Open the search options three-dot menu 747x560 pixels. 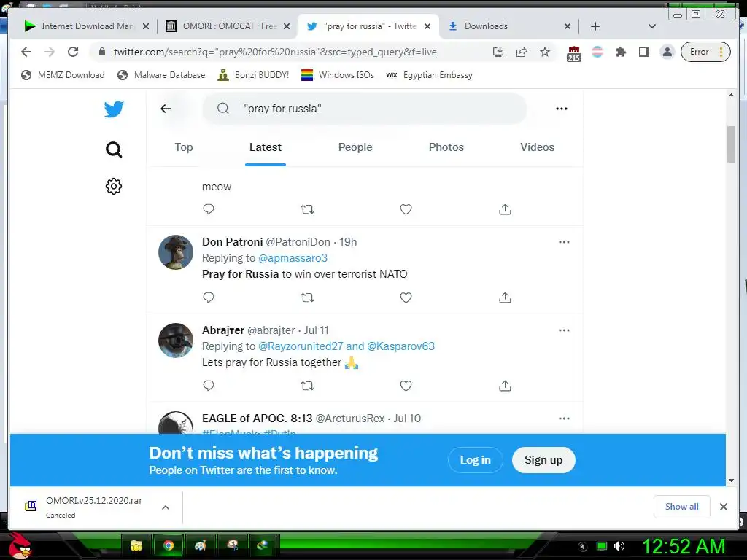point(562,109)
